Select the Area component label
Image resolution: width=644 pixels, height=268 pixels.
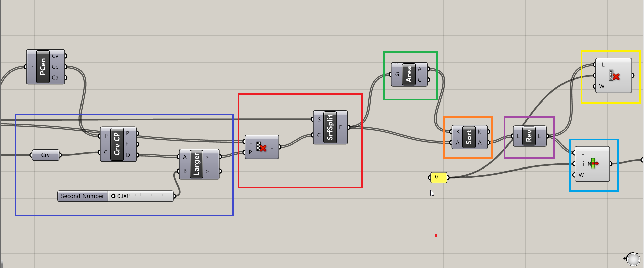409,74
